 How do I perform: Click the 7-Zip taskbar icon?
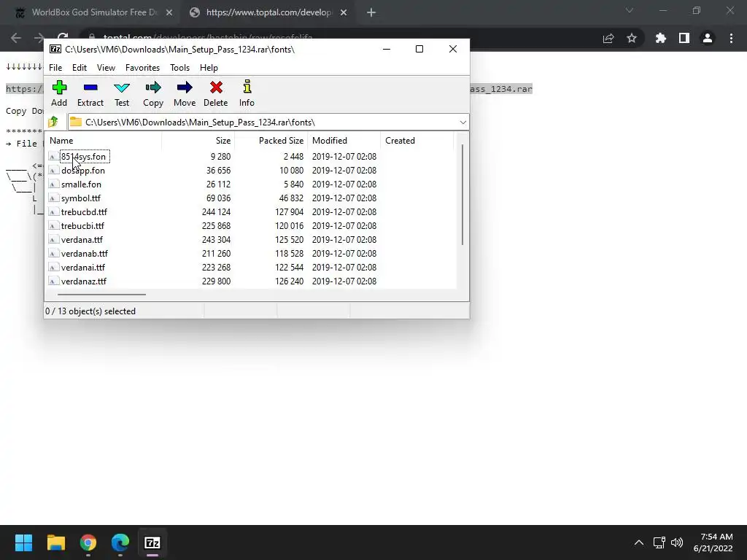coord(152,542)
